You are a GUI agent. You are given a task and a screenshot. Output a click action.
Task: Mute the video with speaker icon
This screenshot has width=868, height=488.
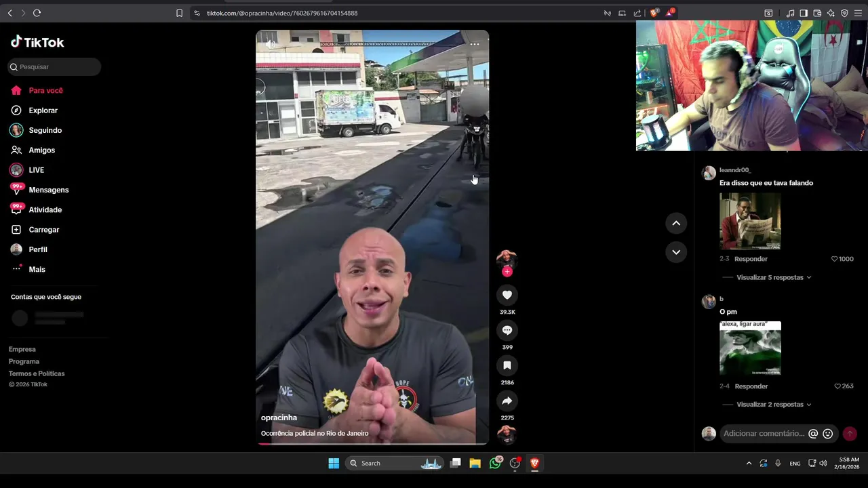pos(270,44)
